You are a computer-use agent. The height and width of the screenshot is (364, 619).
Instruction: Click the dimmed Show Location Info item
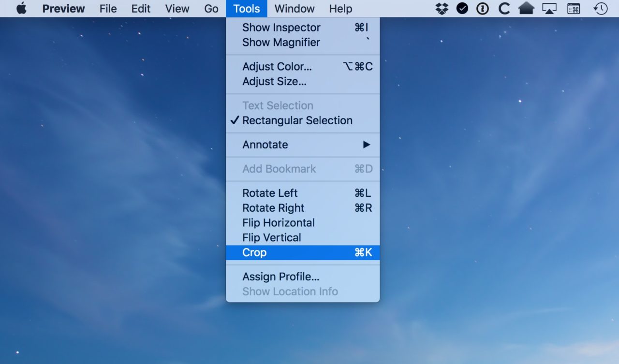(x=303, y=291)
